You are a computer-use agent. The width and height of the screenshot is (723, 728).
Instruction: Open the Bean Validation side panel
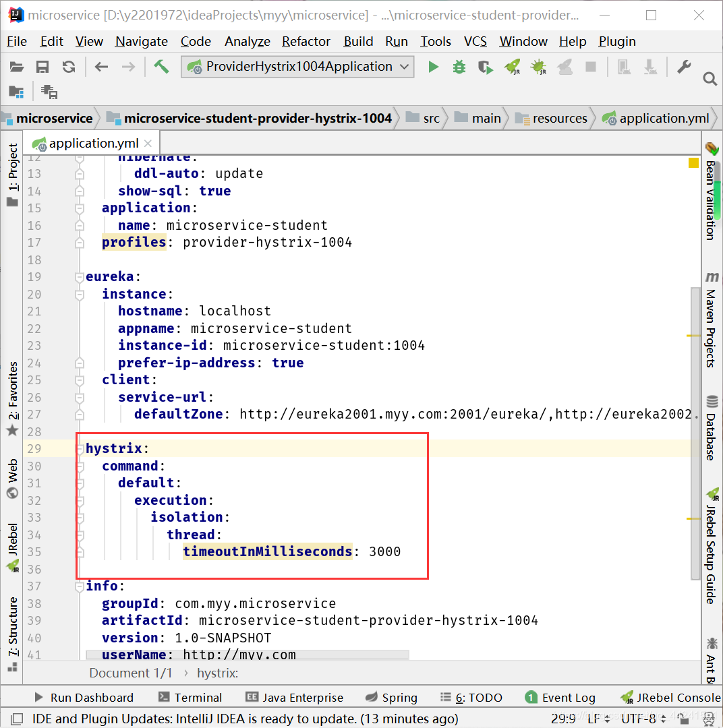[712, 191]
